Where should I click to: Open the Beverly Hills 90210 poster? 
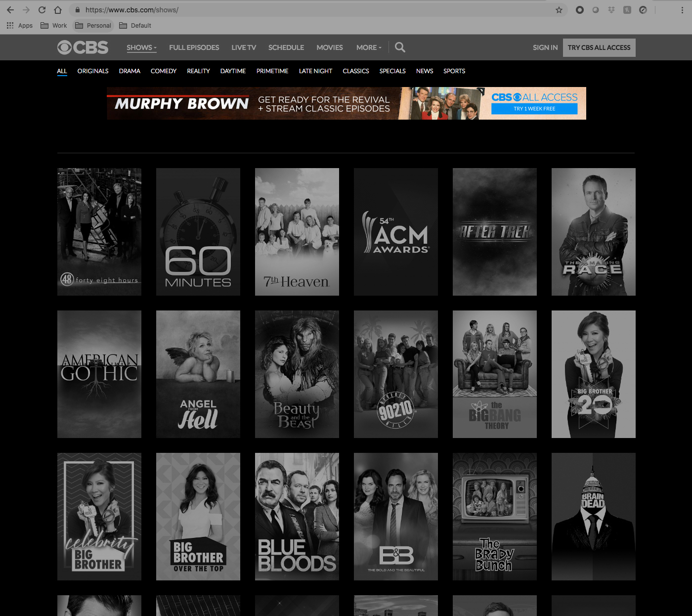pos(396,374)
